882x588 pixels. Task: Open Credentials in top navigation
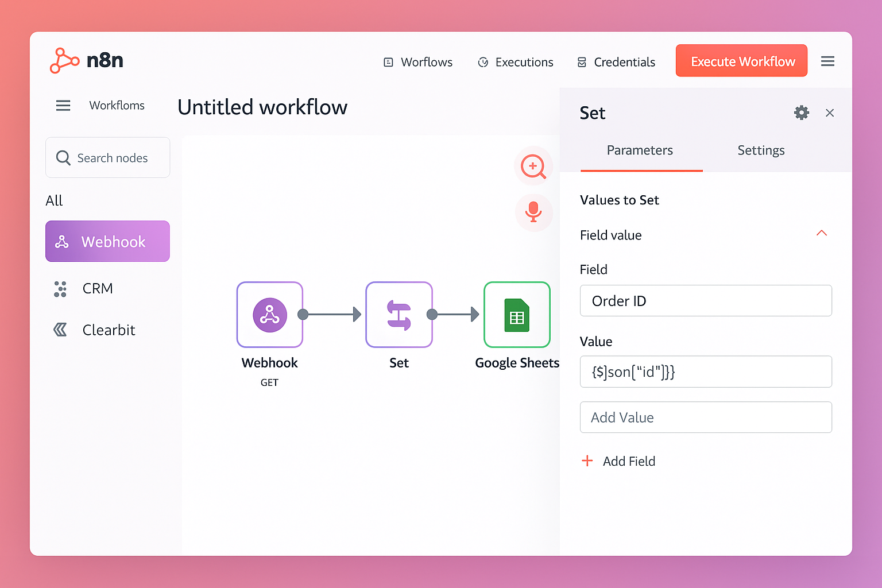tap(616, 62)
